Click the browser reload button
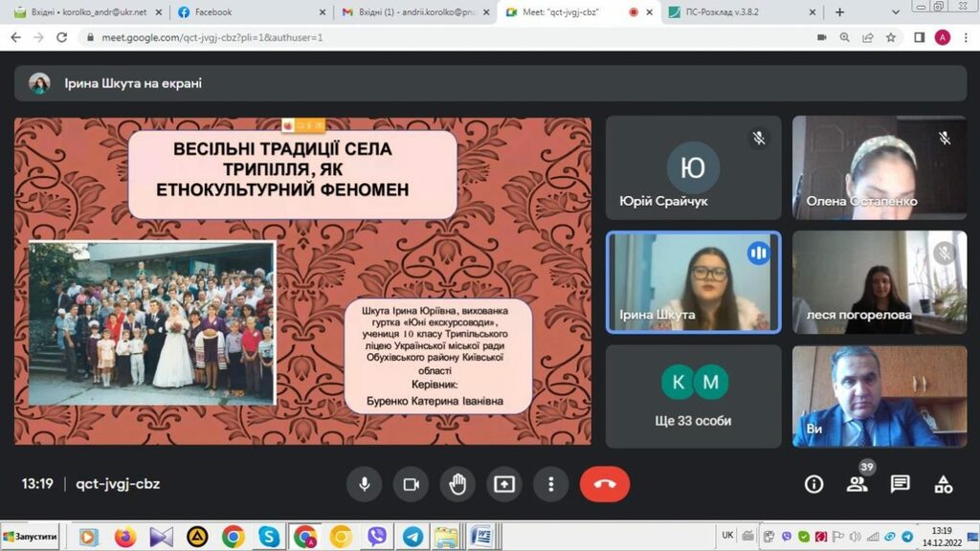This screenshot has height=551, width=980. (x=62, y=37)
